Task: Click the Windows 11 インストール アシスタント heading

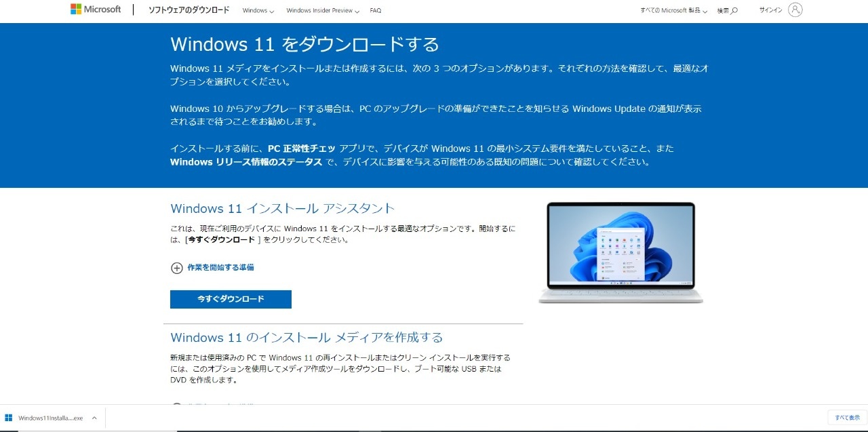Action: 282,208
